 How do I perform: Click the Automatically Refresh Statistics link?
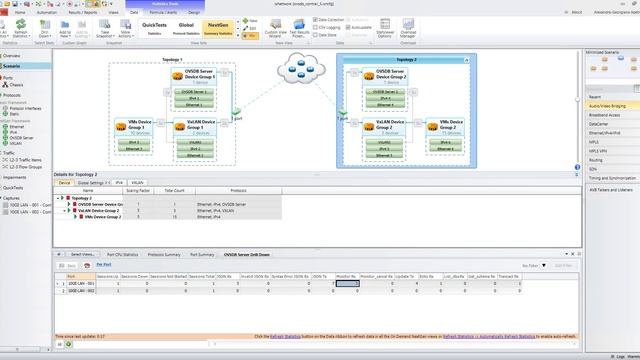[x=489, y=337]
